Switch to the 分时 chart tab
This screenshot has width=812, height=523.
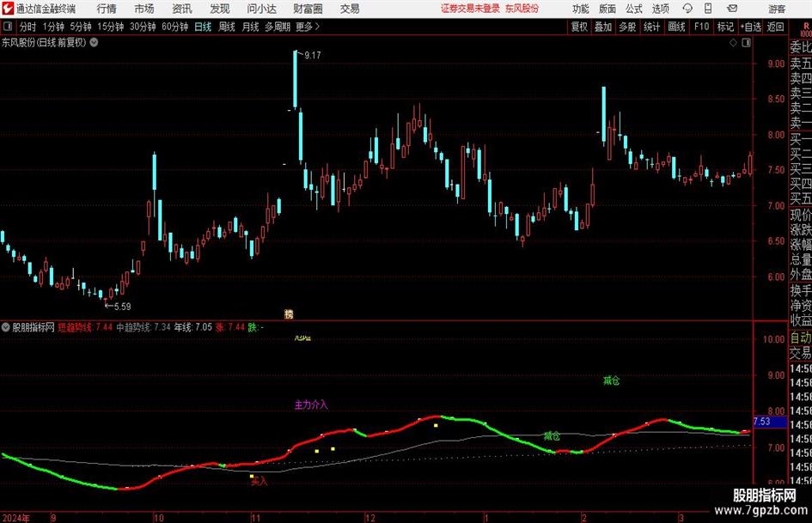coord(28,27)
